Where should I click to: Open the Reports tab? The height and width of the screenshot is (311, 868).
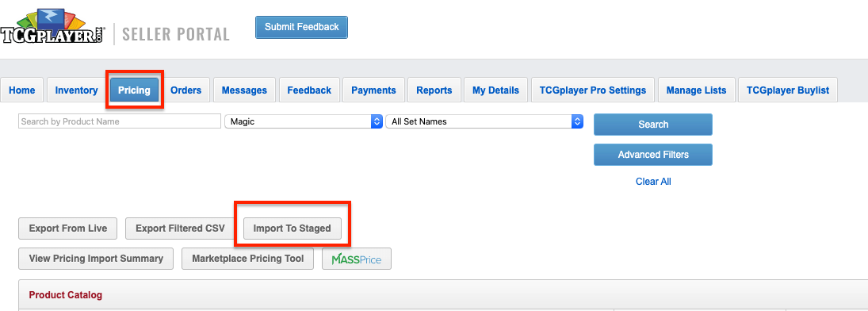pyautogui.click(x=434, y=90)
